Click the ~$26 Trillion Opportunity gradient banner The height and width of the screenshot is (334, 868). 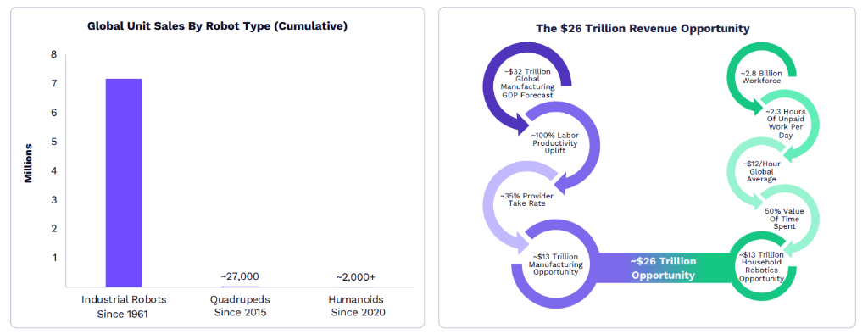(663, 268)
